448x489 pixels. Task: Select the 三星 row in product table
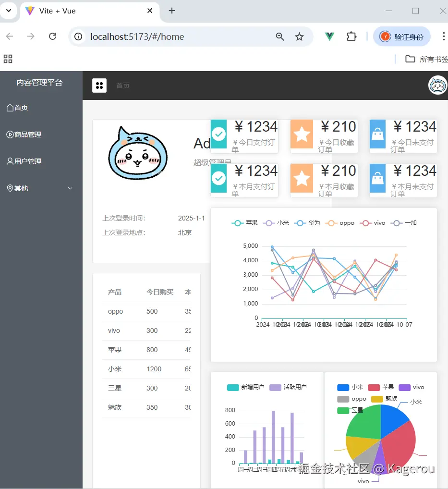[x=146, y=388]
